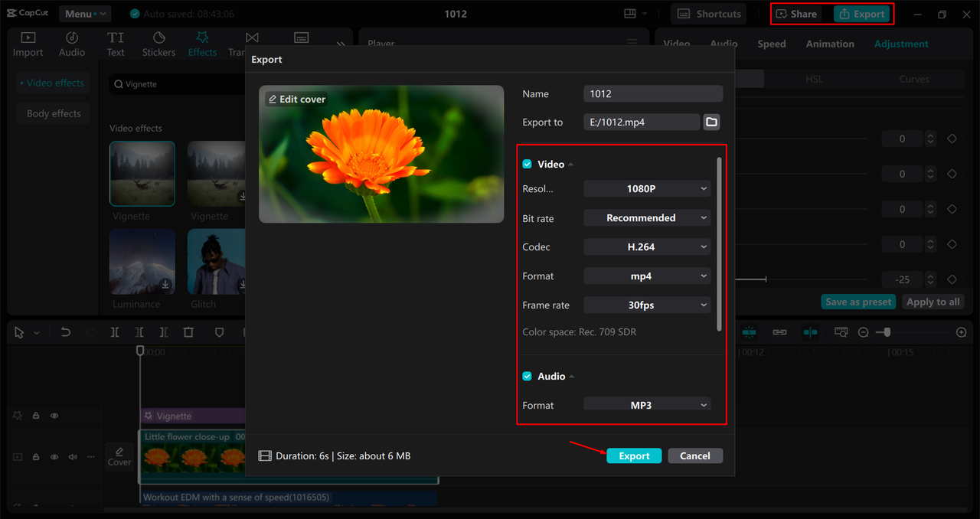Click the CapCut logo

[28, 14]
